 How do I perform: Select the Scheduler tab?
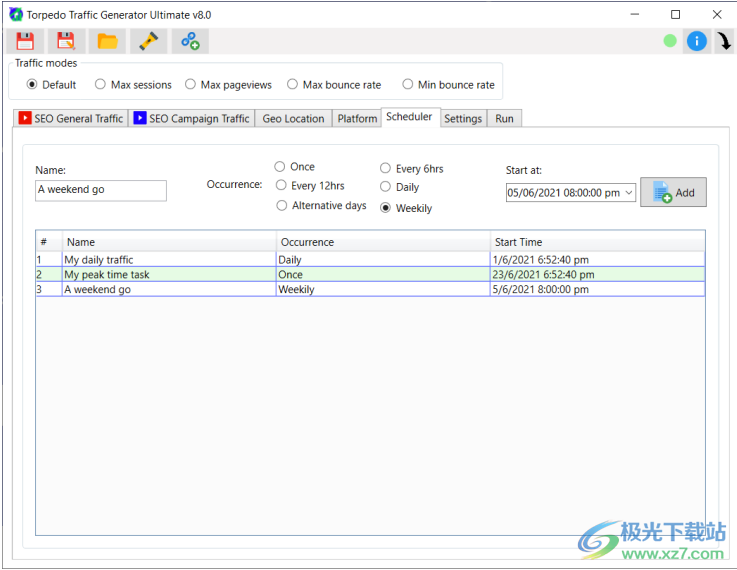(409, 117)
